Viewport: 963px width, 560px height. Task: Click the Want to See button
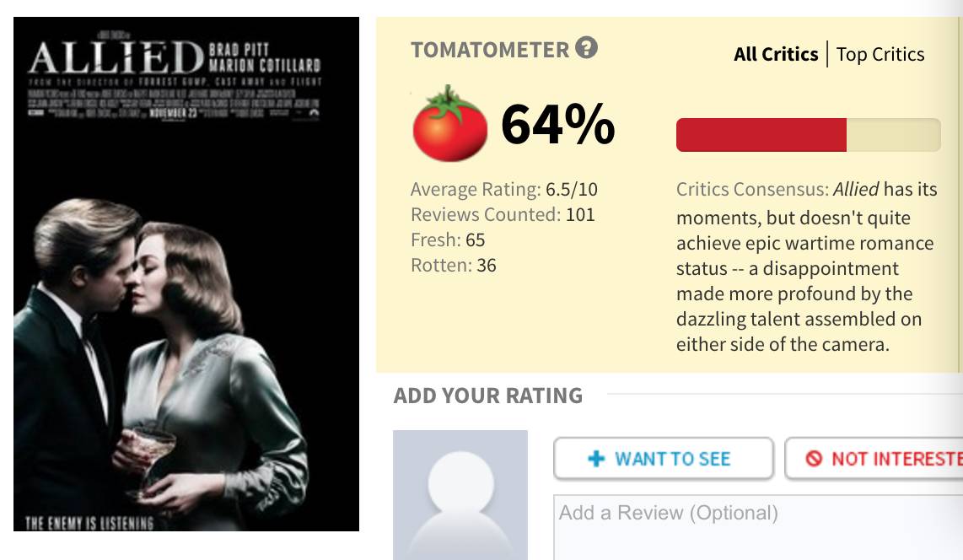click(664, 459)
